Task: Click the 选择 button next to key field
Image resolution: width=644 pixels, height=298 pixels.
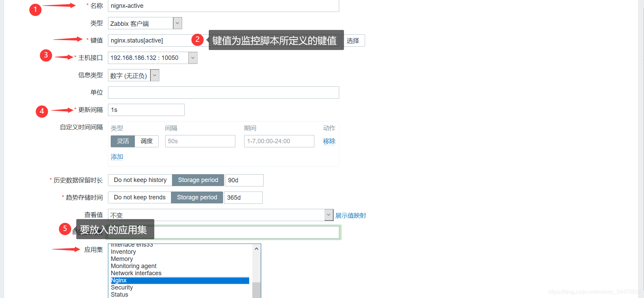Action: tap(353, 40)
